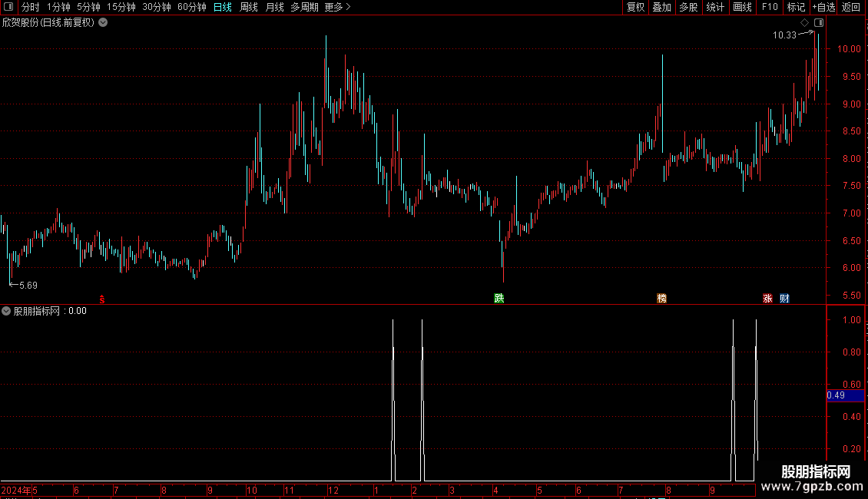Activate the 画线 drawing tool
Image resolution: width=868 pixels, height=499 pixels.
coord(742,7)
